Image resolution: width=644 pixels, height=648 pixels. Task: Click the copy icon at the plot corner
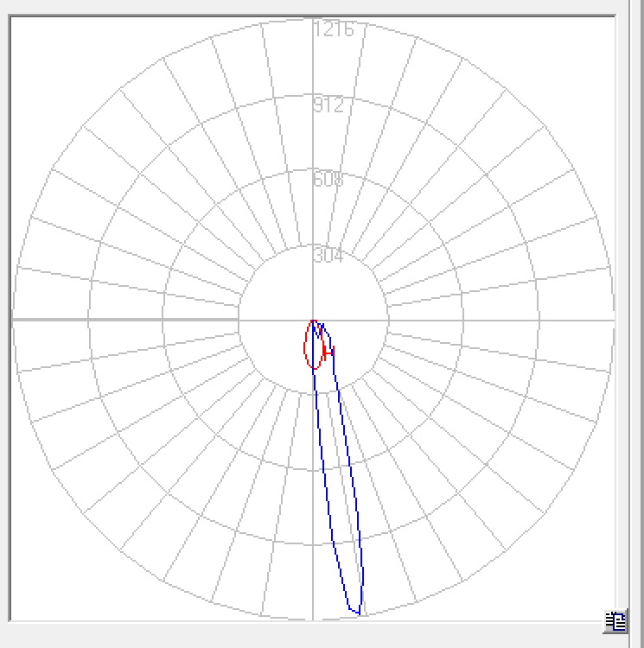pyautogui.click(x=615, y=621)
